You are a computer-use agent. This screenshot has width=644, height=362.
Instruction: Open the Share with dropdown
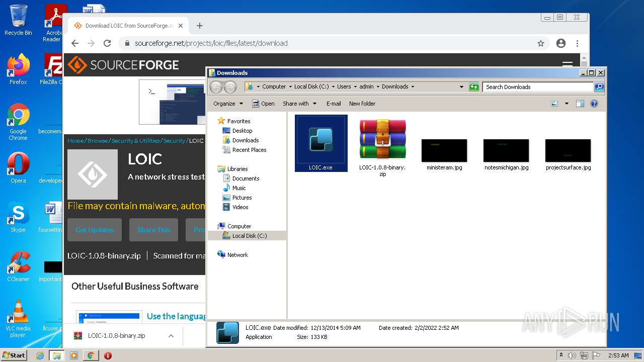[x=300, y=104]
